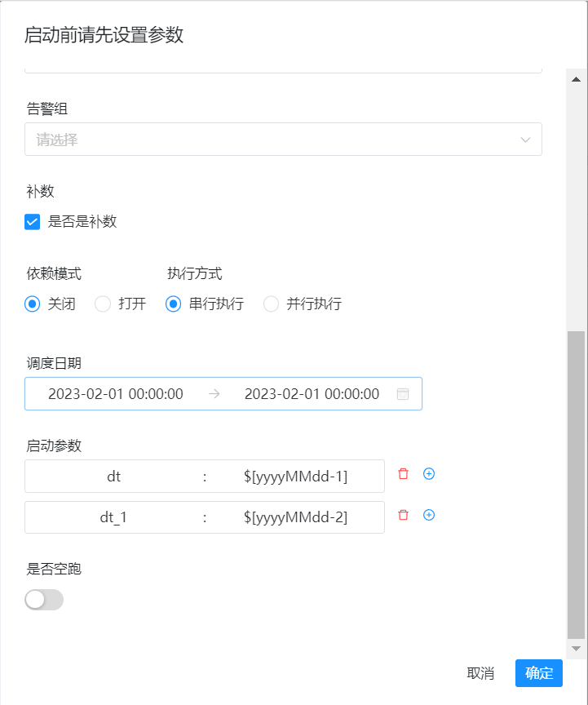Add a parameter after the dt row

429,474
